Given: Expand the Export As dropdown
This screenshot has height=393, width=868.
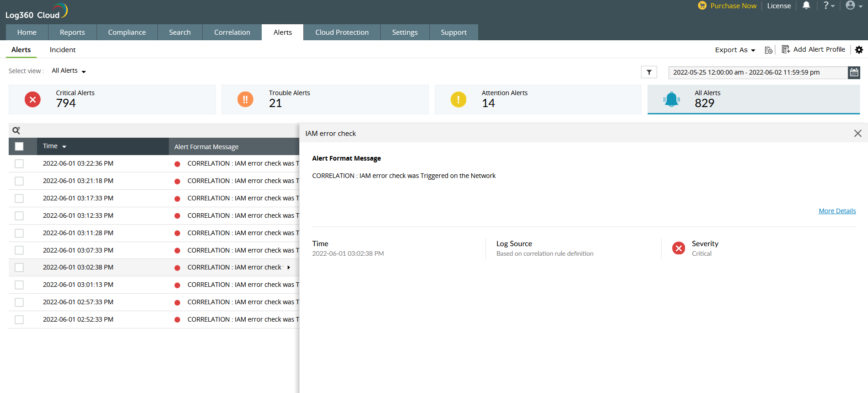Looking at the screenshot, I should (735, 50).
